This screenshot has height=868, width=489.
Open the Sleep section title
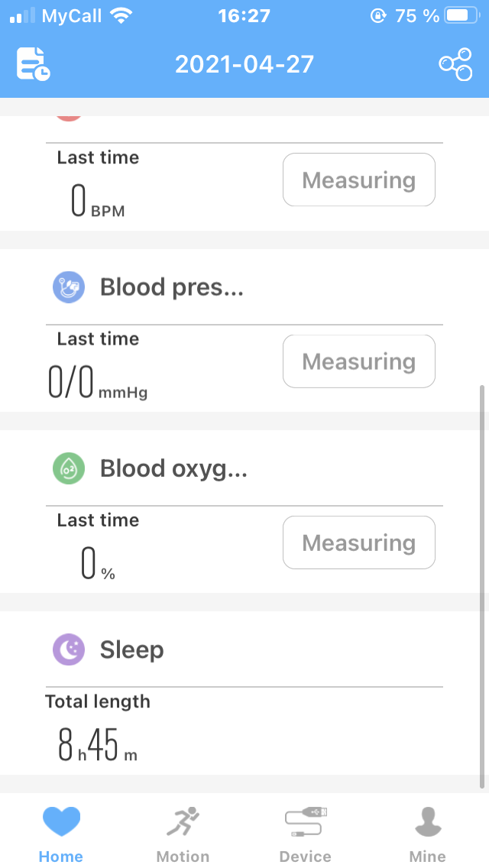click(x=132, y=650)
